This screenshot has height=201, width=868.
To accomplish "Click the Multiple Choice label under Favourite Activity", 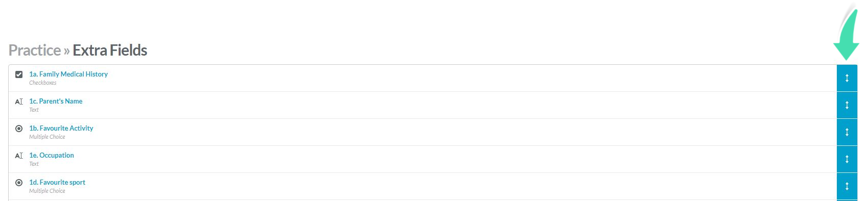I will pyautogui.click(x=47, y=137).
